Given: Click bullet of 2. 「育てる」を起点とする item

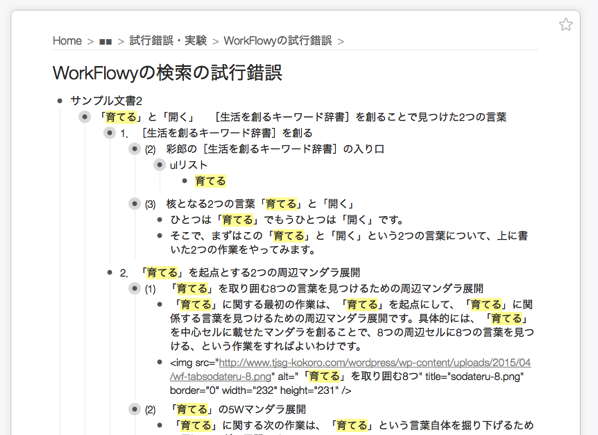Looking at the screenshot, I should (110, 272).
